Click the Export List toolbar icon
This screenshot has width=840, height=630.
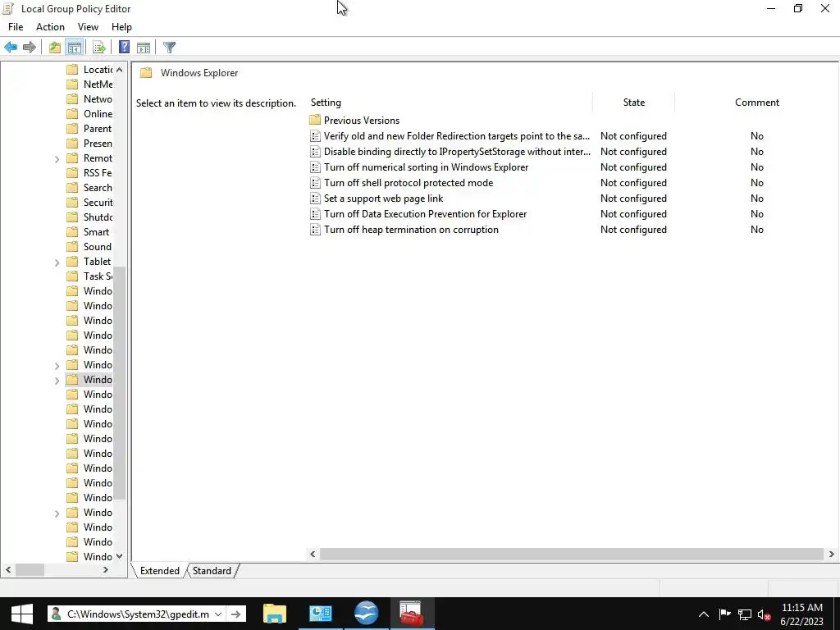(x=99, y=48)
